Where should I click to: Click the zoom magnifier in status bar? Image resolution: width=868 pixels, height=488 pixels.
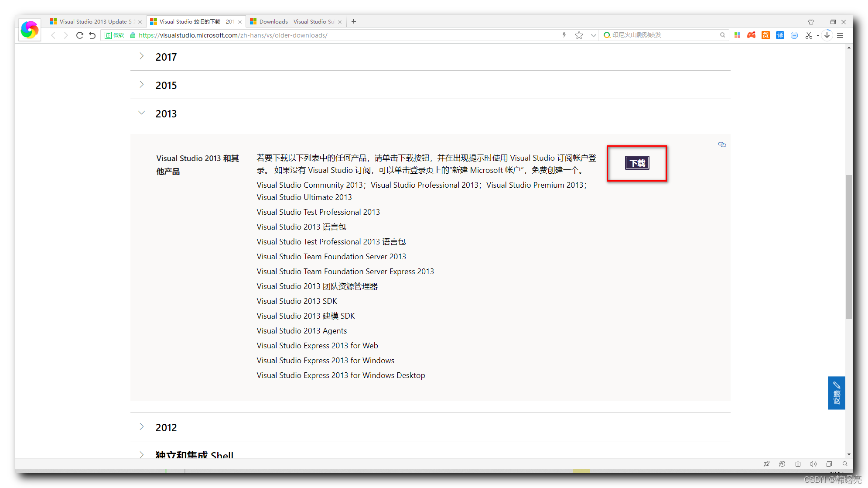845,464
